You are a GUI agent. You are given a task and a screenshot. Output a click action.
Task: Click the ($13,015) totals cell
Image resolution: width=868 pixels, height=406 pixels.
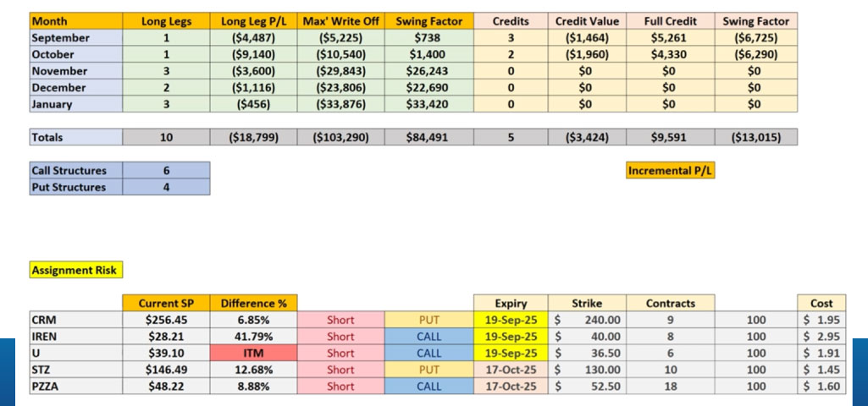pos(755,137)
